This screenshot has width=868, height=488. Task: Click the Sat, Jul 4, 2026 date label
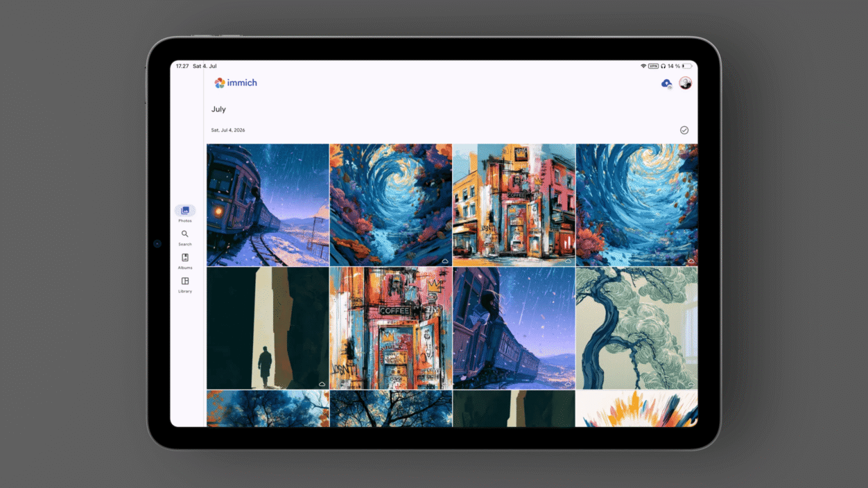(x=228, y=130)
